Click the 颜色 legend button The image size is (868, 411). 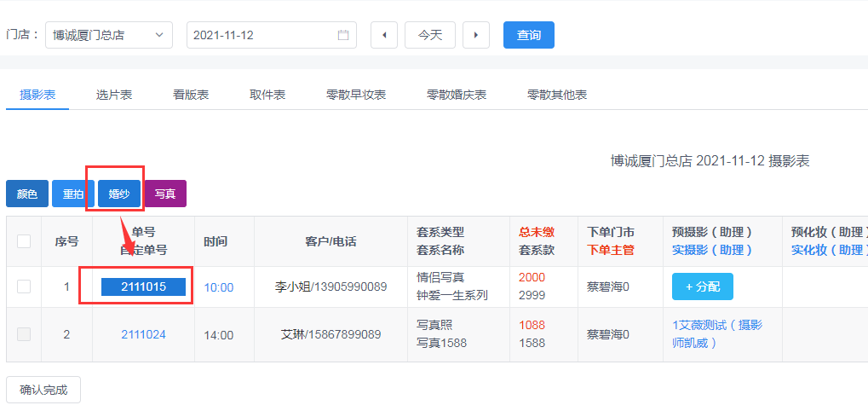click(27, 194)
